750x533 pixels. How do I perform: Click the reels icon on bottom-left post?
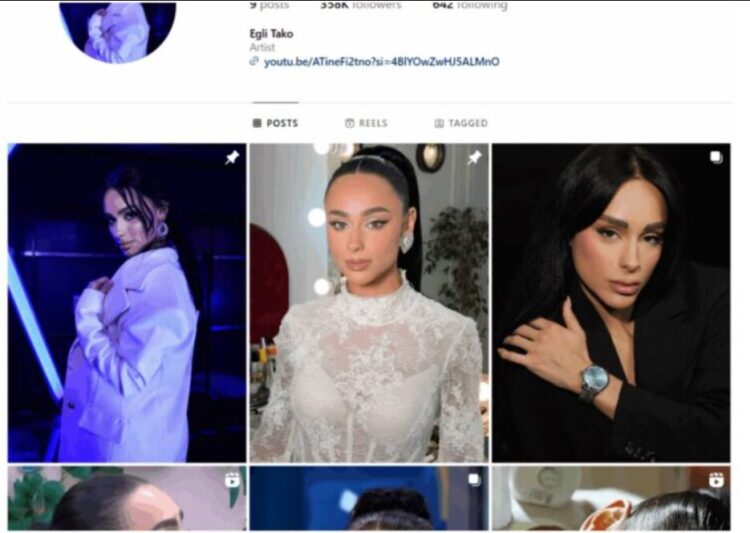pos(232,480)
